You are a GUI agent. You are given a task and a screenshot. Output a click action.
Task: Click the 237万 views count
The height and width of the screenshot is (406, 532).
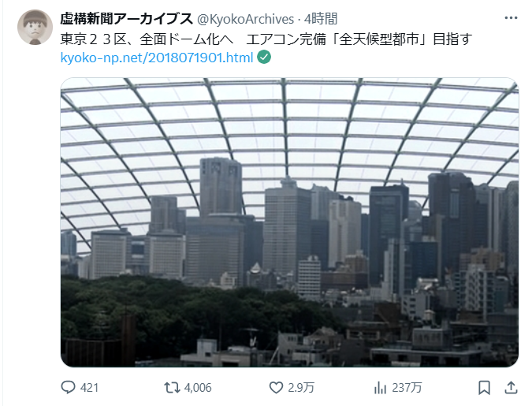(407, 388)
